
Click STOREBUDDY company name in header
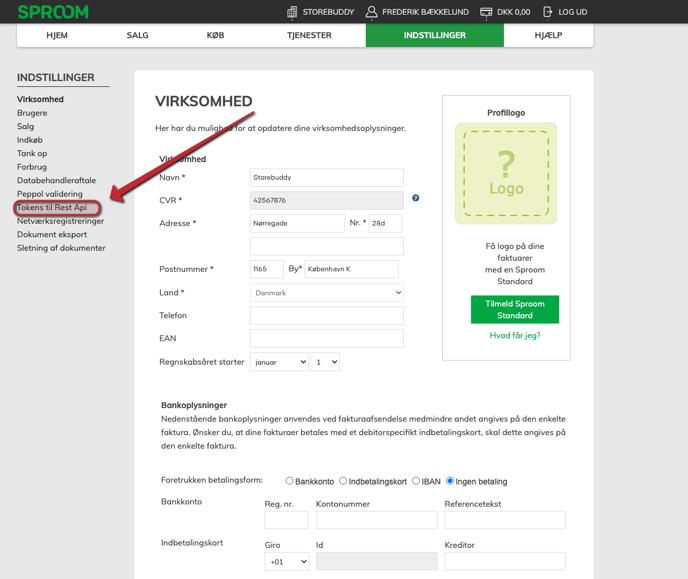(x=328, y=12)
